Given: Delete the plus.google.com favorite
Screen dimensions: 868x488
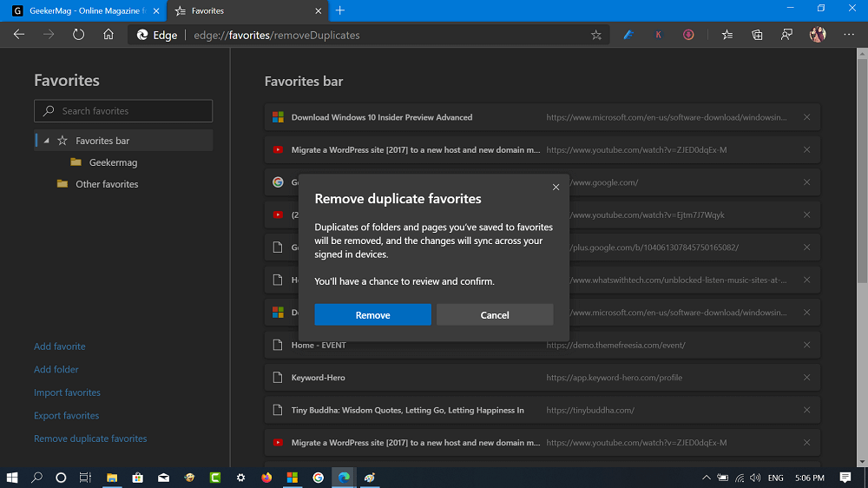Looking at the screenshot, I should tap(806, 247).
